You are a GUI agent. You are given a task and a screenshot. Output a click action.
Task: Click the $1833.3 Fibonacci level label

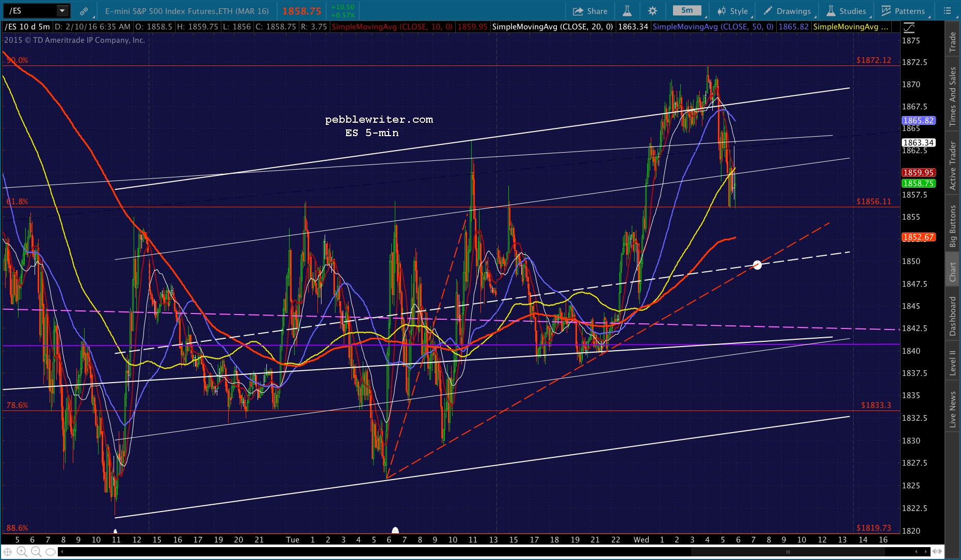point(876,405)
